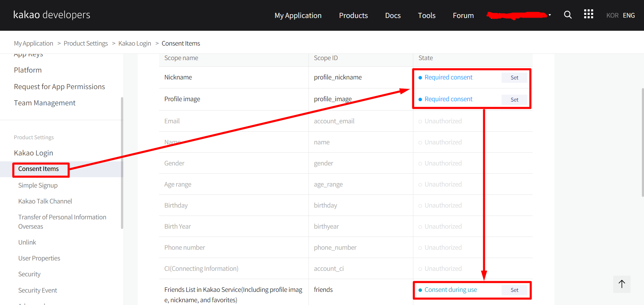Open the My Application menu
The height and width of the screenshot is (305, 644).
pyautogui.click(x=298, y=16)
